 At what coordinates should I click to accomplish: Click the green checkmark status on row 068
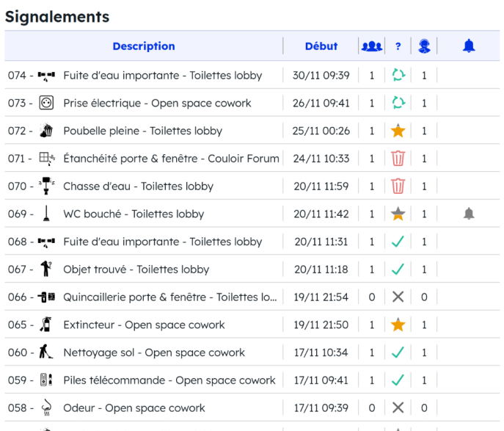coord(398,242)
